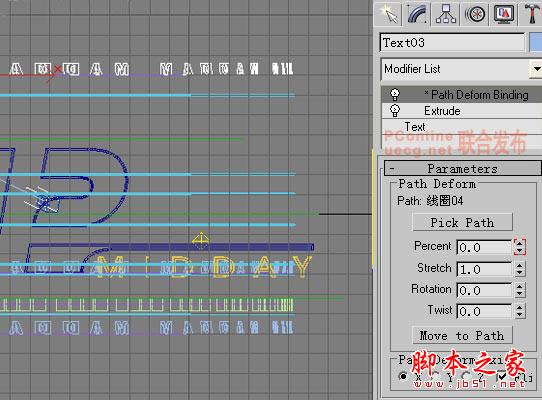Image resolution: width=542 pixels, height=400 pixels.
Task: Increase Rotation with spinner up arrow
Action: click(x=520, y=286)
